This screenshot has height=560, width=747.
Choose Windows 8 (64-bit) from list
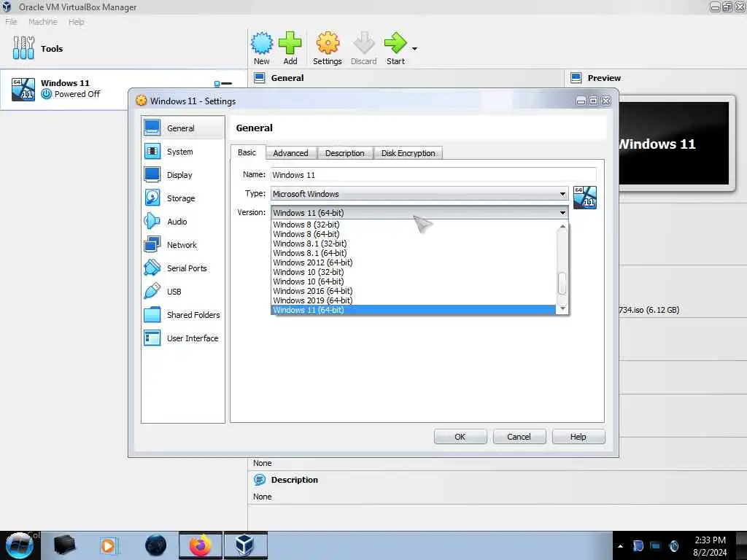pyautogui.click(x=413, y=234)
